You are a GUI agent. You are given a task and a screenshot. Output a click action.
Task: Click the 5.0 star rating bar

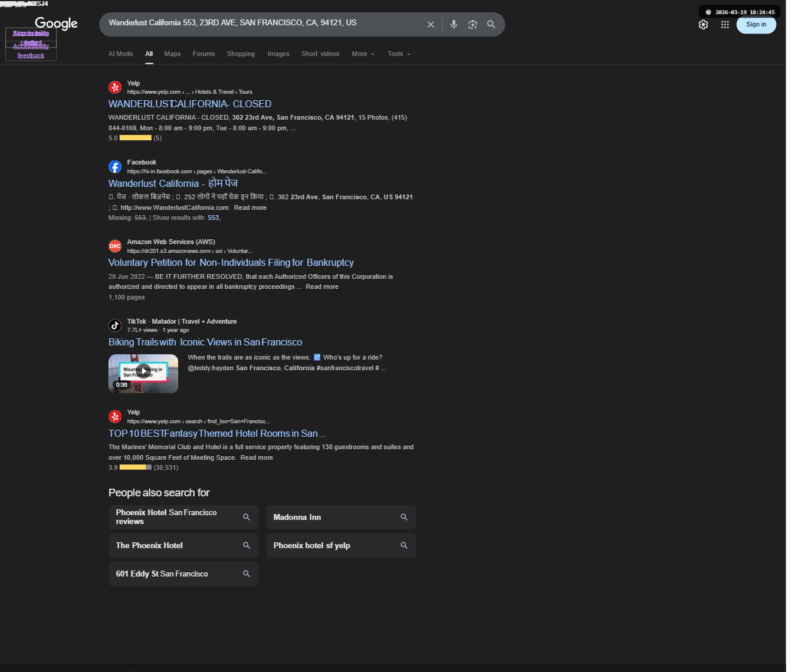click(x=135, y=138)
